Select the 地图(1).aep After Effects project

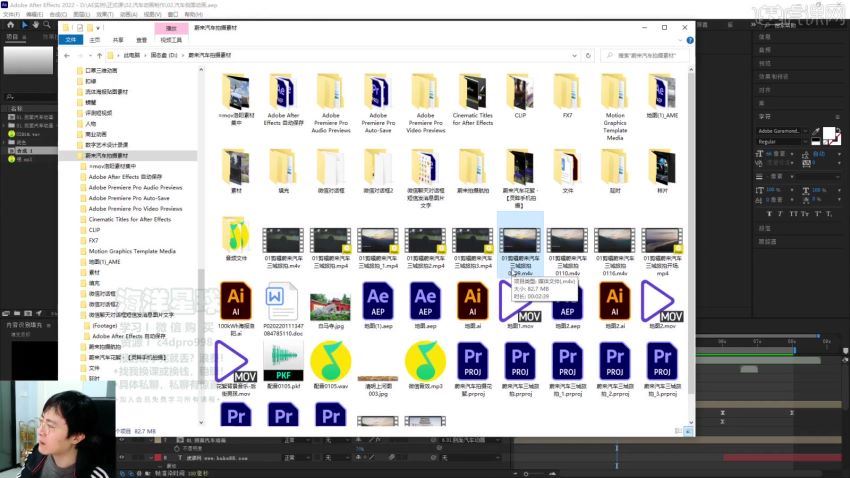pos(378,301)
